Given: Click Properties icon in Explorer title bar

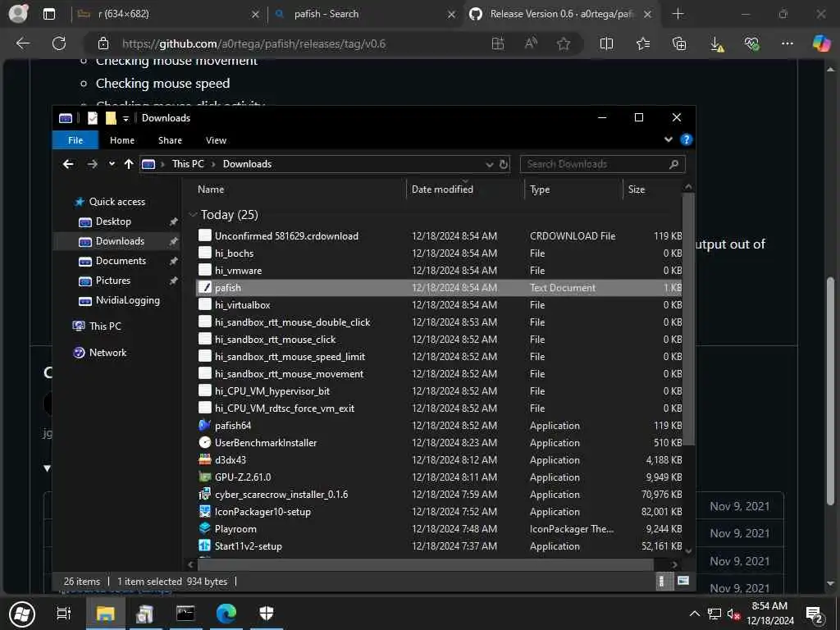Looking at the screenshot, I should 93,118.
